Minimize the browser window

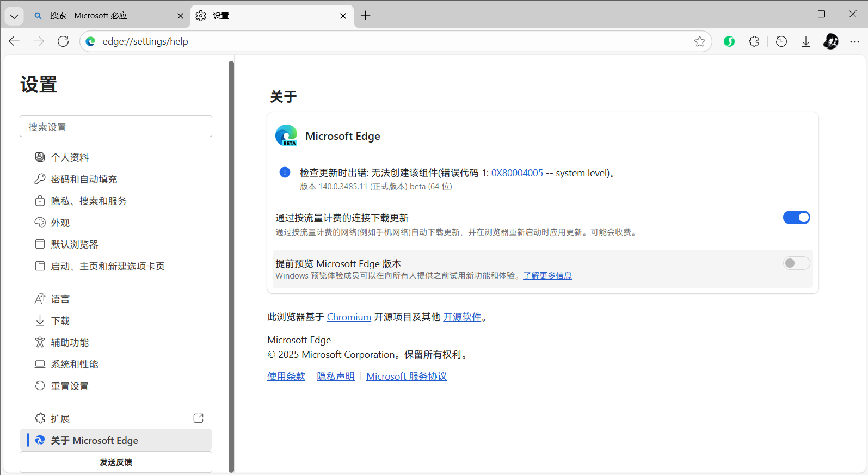(790, 14)
